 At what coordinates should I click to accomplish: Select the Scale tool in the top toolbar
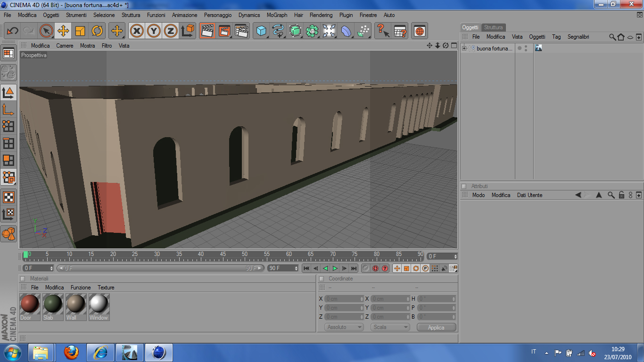[x=80, y=31]
